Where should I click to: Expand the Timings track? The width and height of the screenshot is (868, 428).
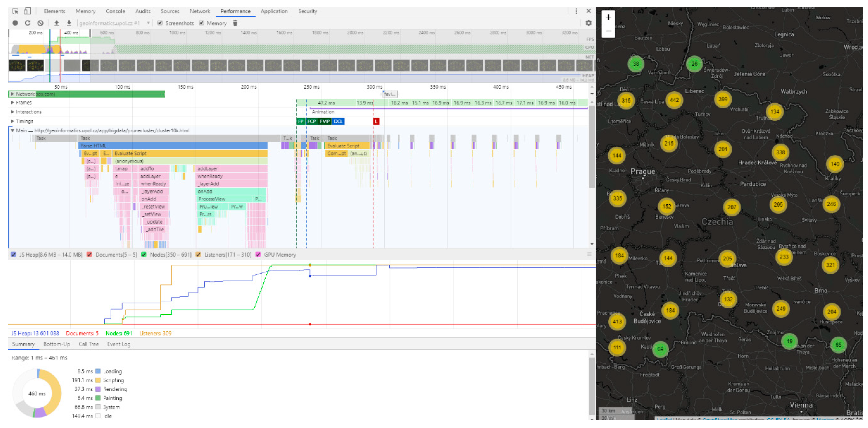point(13,121)
